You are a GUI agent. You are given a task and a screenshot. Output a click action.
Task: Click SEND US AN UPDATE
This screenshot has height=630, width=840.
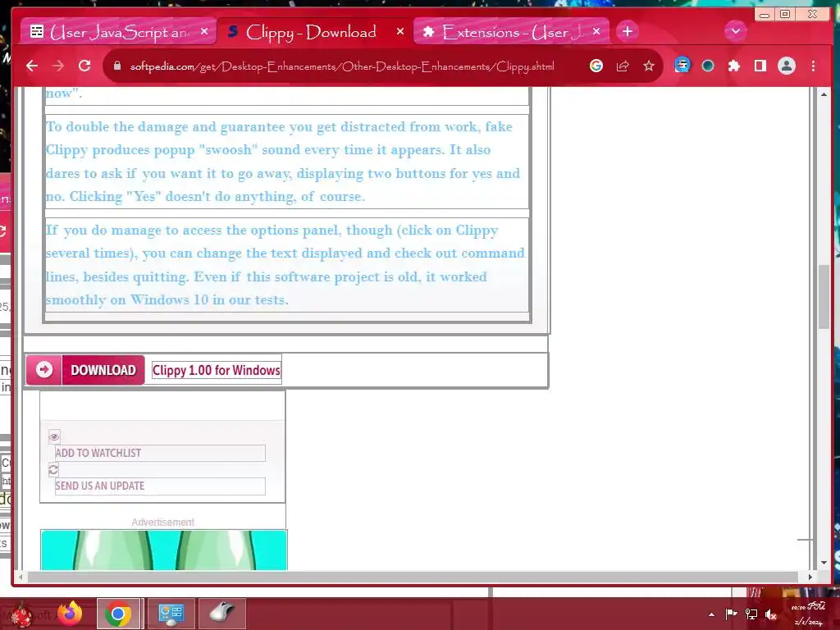pos(160,486)
